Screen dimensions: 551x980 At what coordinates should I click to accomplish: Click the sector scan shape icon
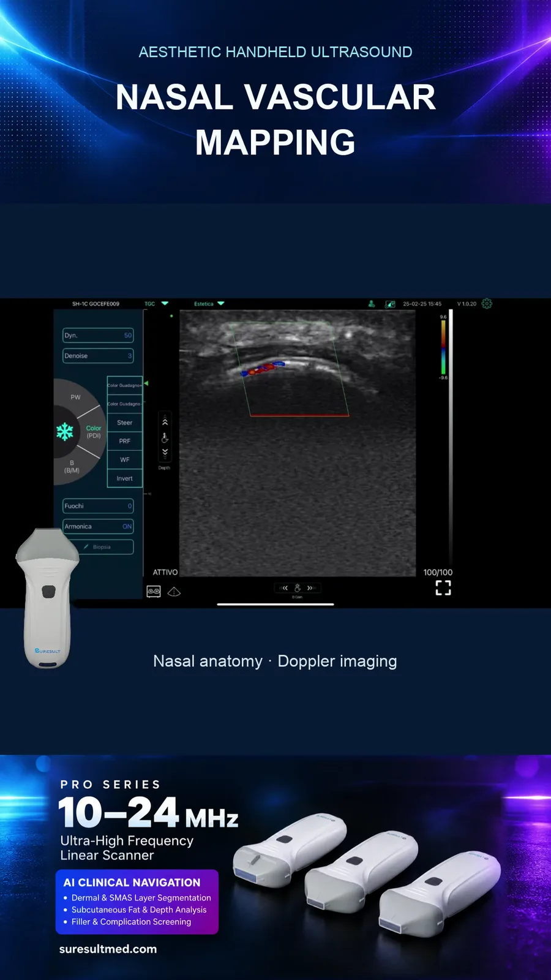(x=174, y=592)
